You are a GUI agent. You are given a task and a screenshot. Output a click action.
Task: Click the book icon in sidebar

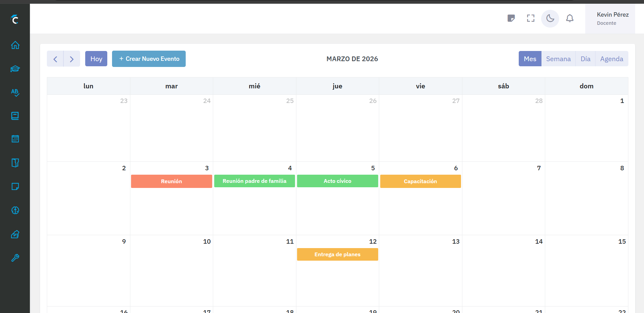(15, 116)
